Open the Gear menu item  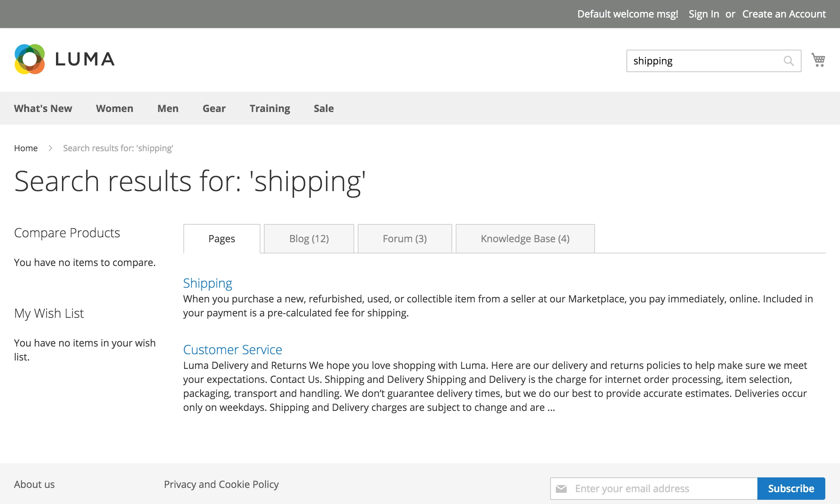pyautogui.click(x=214, y=108)
